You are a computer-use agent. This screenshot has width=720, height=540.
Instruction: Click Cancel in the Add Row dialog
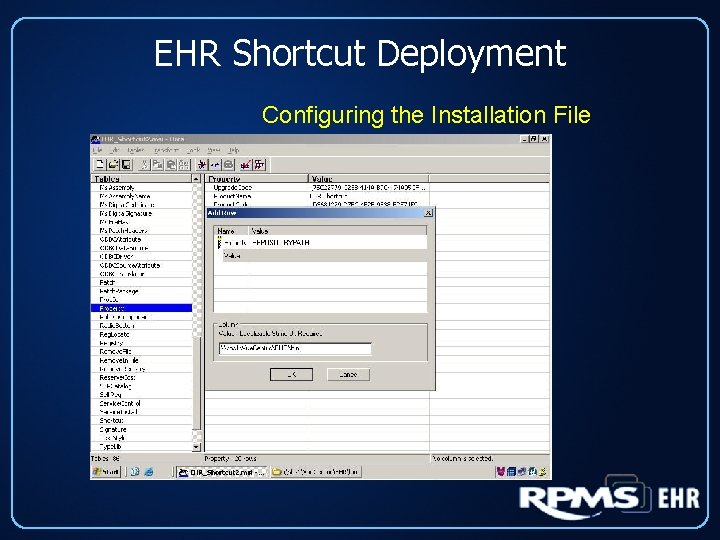348,374
